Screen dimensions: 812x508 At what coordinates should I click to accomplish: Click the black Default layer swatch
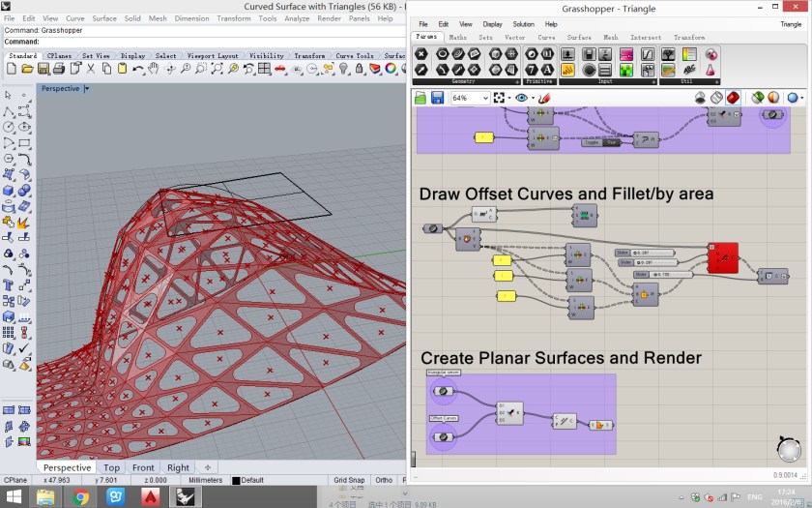coord(236,480)
